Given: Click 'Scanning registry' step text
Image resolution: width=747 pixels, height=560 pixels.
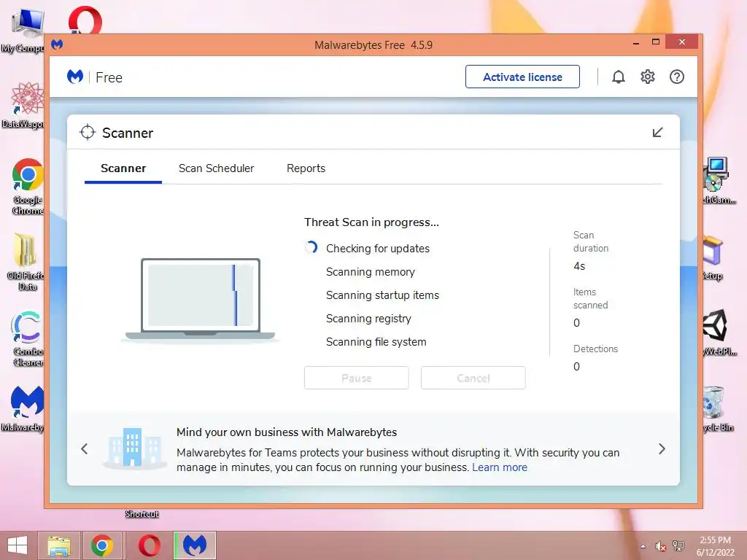Looking at the screenshot, I should (368, 319).
